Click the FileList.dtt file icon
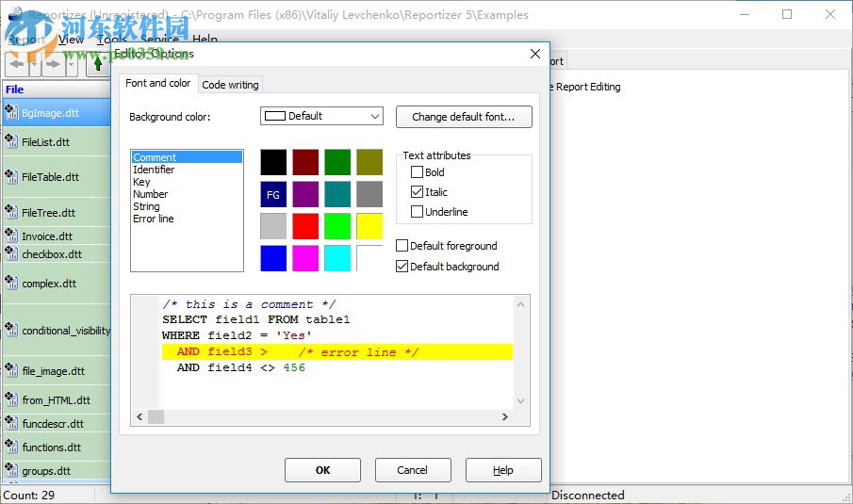 11,141
